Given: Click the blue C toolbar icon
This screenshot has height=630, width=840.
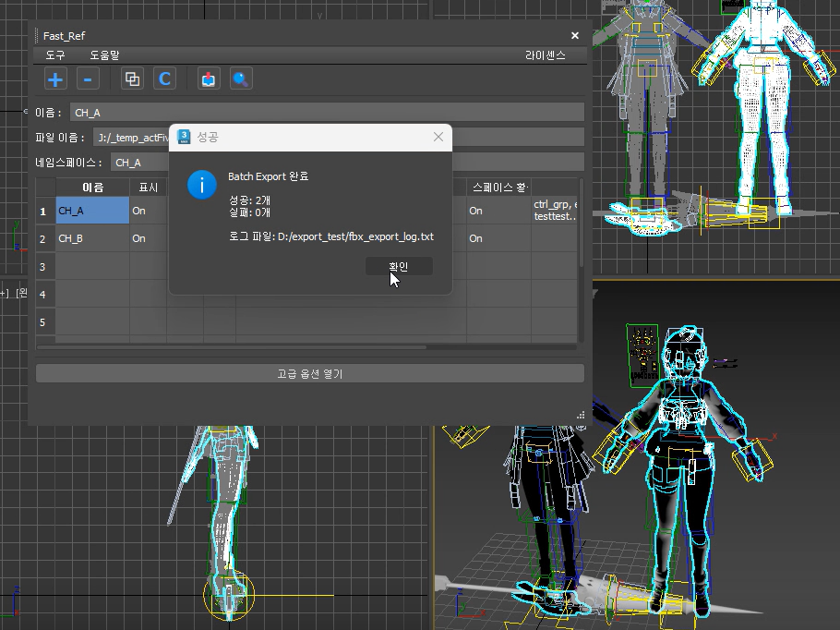Looking at the screenshot, I should [165, 79].
